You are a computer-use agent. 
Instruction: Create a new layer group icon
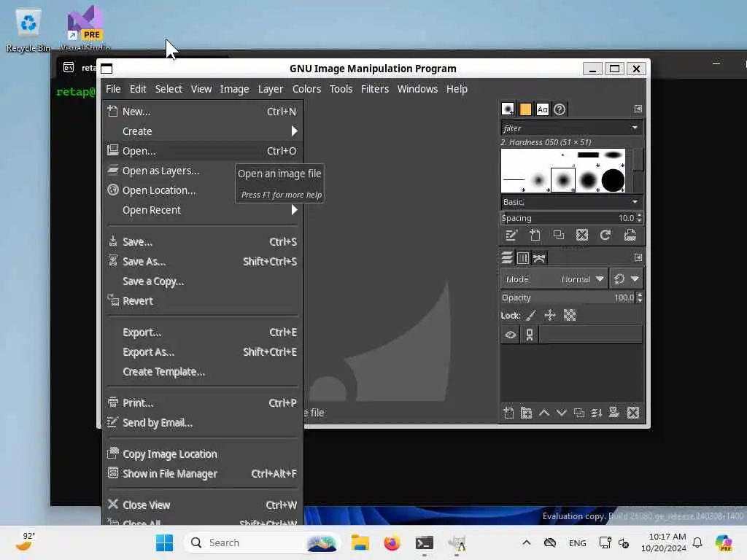[x=526, y=413]
